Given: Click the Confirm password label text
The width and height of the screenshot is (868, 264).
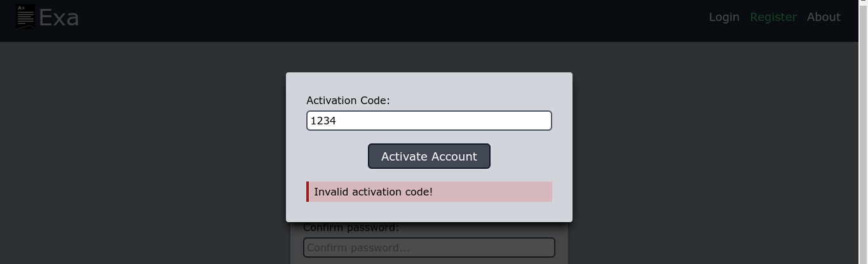Looking at the screenshot, I should coord(351,228).
